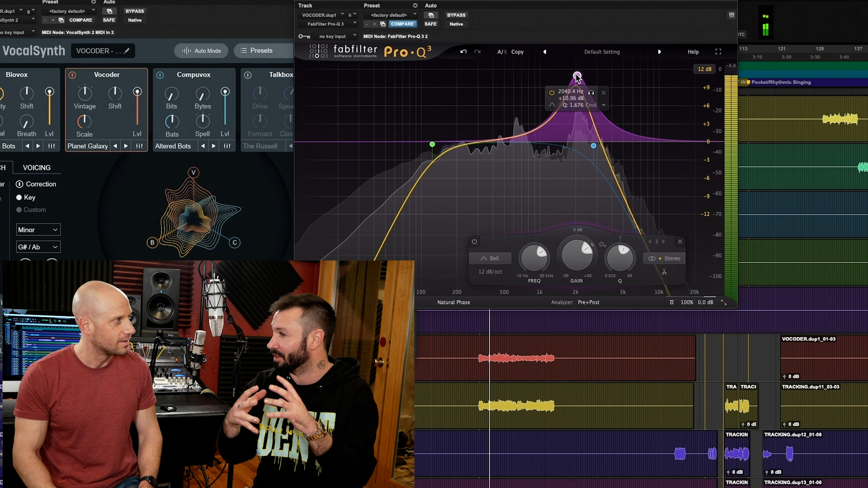868x488 pixels.
Task: Toggle Compuvox module power button
Action: pyautogui.click(x=160, y=75)
